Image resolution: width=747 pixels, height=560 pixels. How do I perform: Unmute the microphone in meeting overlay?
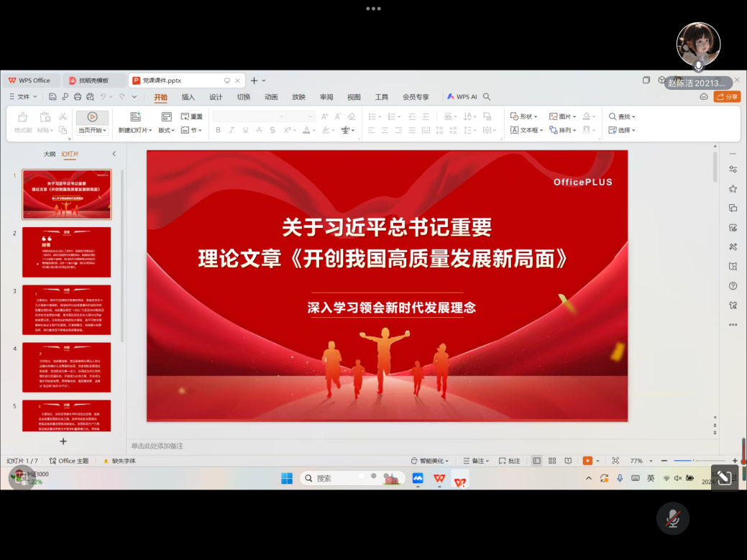[673, 518]
